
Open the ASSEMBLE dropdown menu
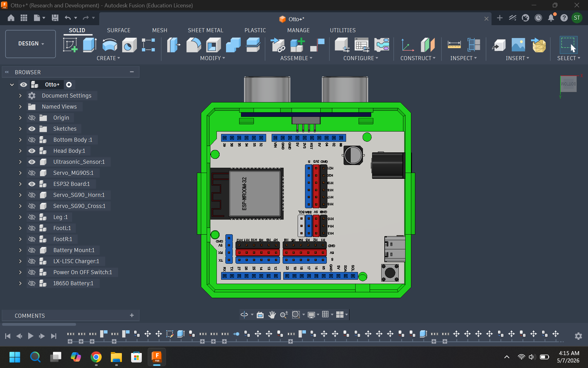[x=296, y=58]
